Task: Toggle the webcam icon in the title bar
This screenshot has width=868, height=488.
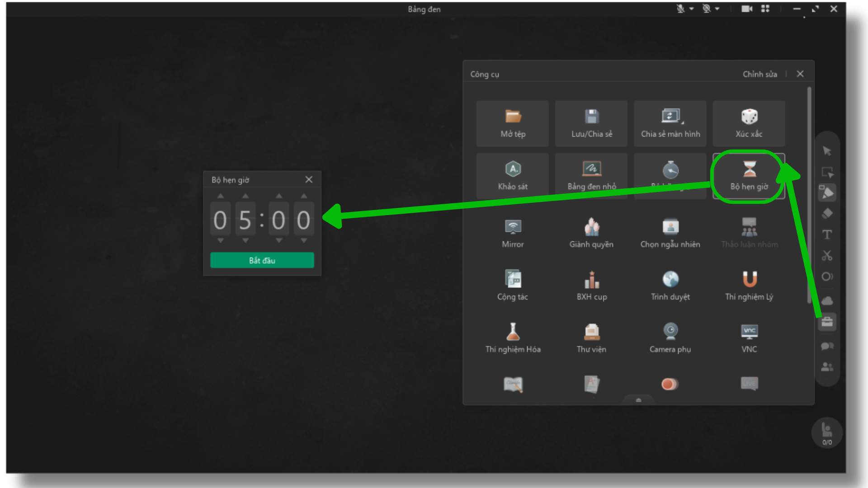Action: coord(706,9)
